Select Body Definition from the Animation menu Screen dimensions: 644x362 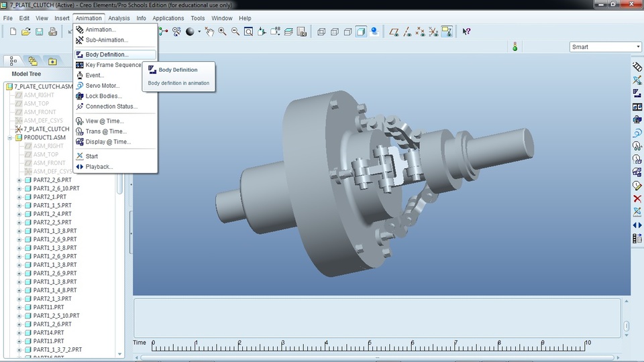(x=107, y=54)
